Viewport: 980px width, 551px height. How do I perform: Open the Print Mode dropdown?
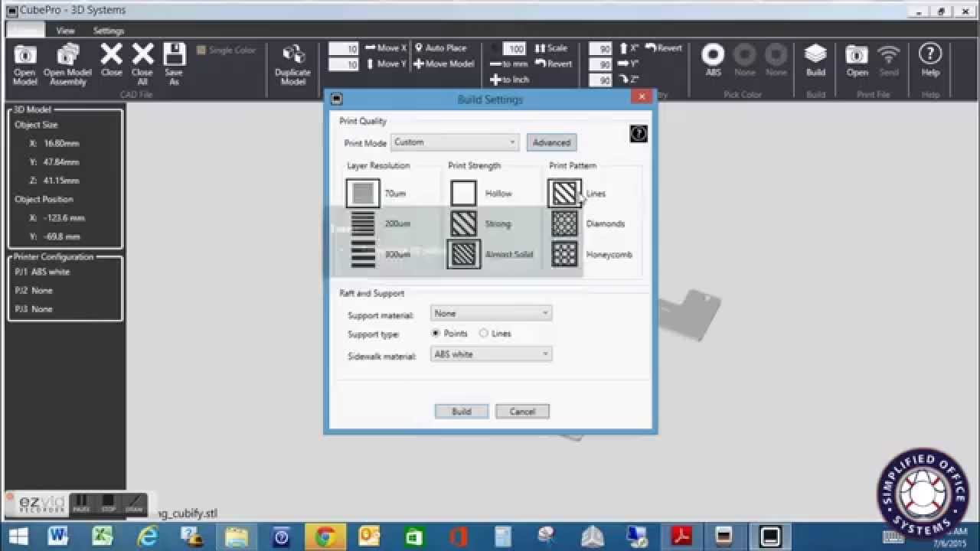coord(455,142)
